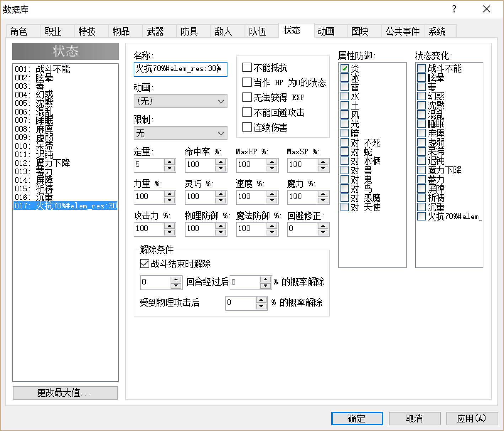The height and width of the screenshot is (431, 504).
Task: Tick 当作 HP 为0的状态 option
Action: tap(247, 82)
